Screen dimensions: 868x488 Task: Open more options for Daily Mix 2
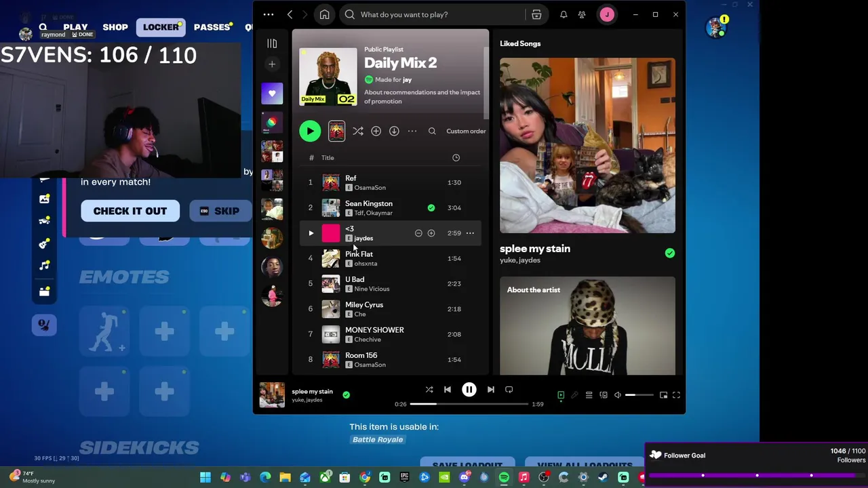tap(412, 131)
